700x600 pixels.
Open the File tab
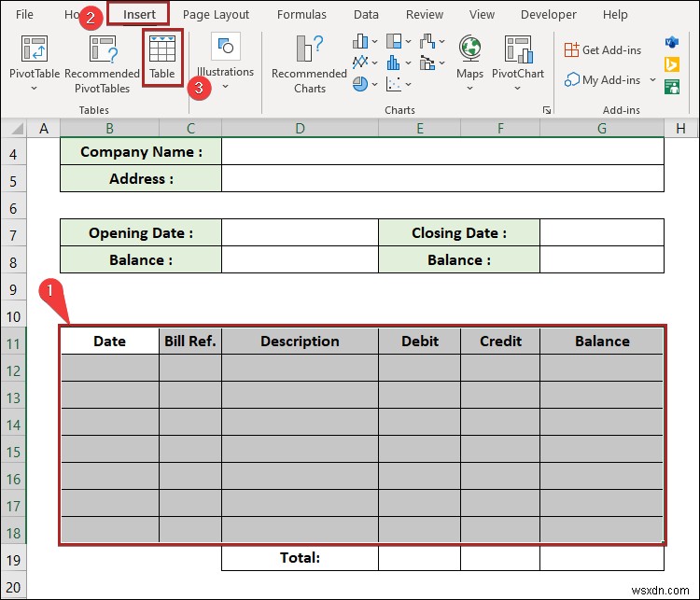24,15
